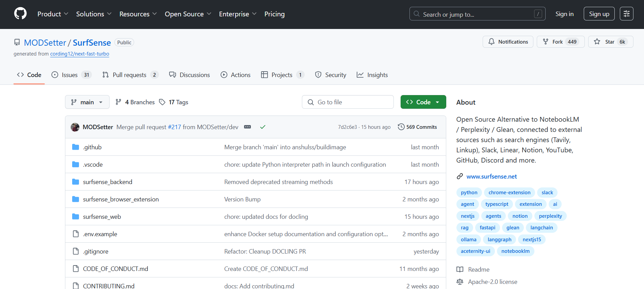
Task: Click the Notifications bell button
Action: [508, 42]
